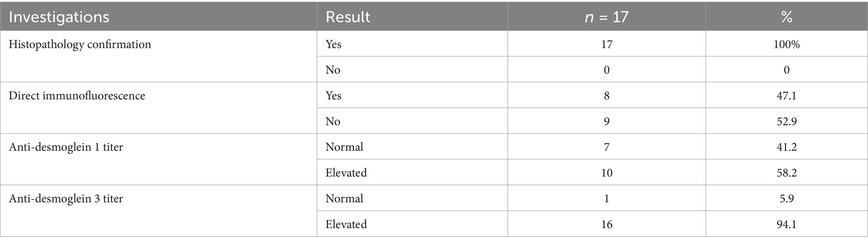Viewport: 868px width, 244px height.
Task: Select Yes result for Histopathology confirmation
Action: (333, 44)
